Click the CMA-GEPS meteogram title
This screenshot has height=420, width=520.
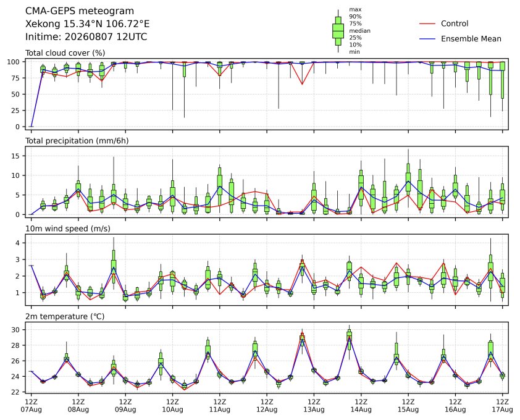pyautogui.click(x=80, y=11)
